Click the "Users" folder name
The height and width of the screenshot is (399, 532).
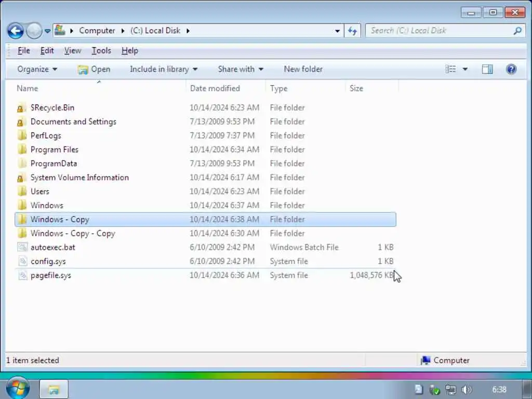39,191
